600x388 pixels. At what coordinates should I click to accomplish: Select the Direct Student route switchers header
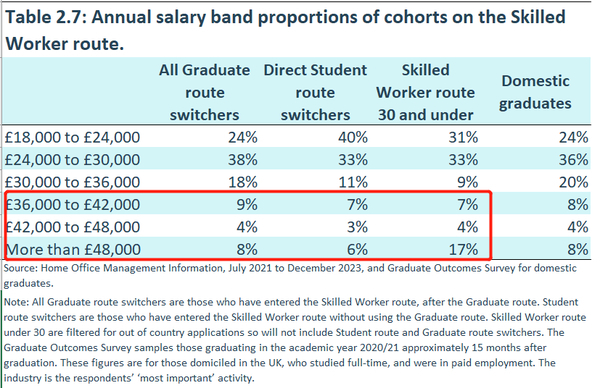pyautogui.click(x=315, y=92)
